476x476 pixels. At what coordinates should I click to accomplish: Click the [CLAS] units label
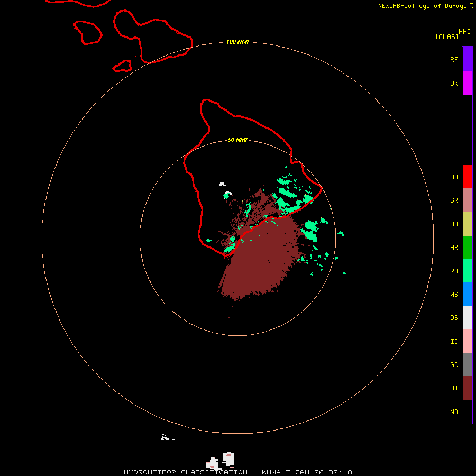coord(447,36)
